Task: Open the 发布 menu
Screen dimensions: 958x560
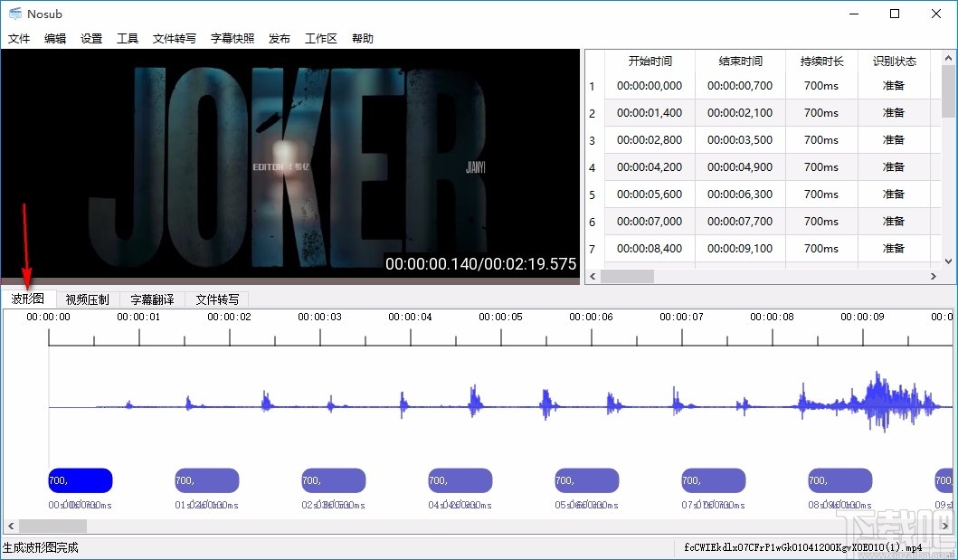Action: tap(279, 38)
